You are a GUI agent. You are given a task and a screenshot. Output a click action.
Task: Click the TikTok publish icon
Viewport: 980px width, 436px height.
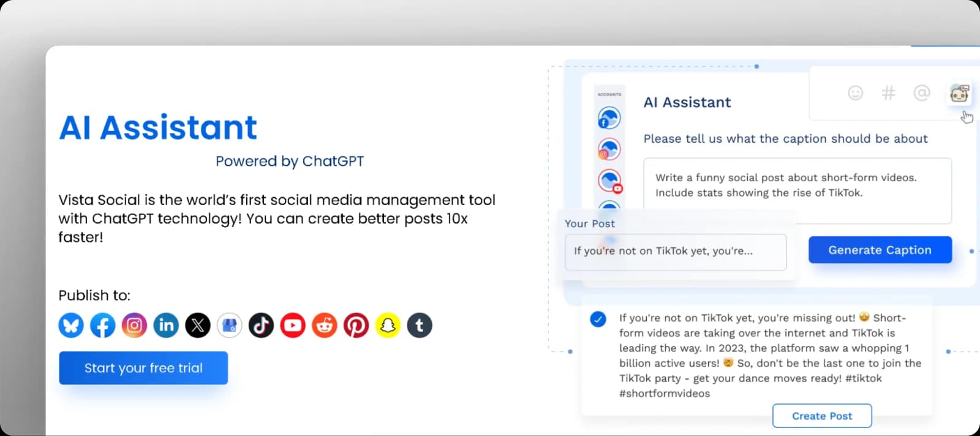[x=261, y=325]
